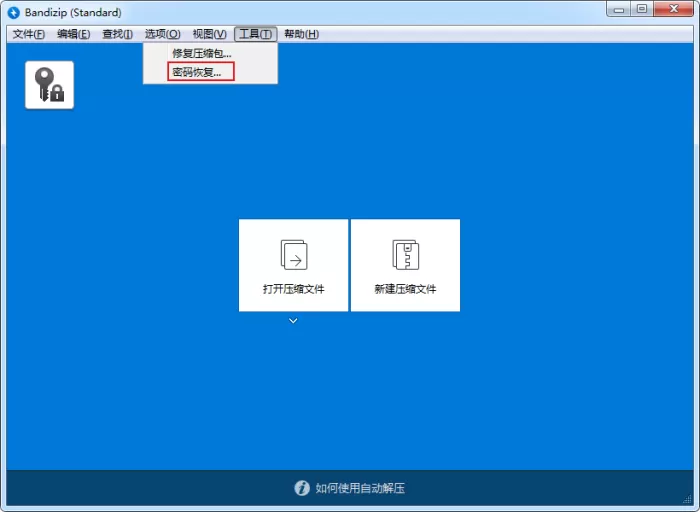Click the 新建压缩文件 tile
Image resolution: width=700 pixels, height=512 pixels.
click(x=405, y=265)
